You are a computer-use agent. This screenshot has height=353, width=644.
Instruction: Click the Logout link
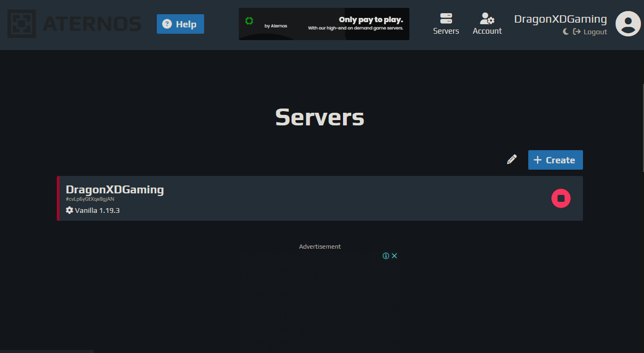click(590, 32)
